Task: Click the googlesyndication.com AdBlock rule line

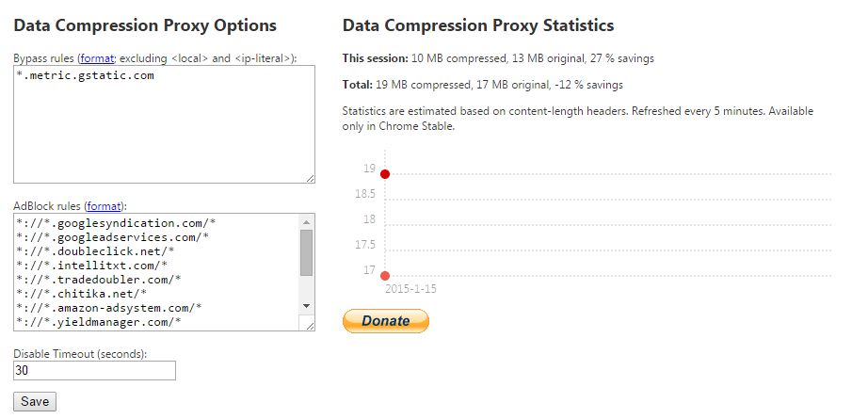Action: 117,223
